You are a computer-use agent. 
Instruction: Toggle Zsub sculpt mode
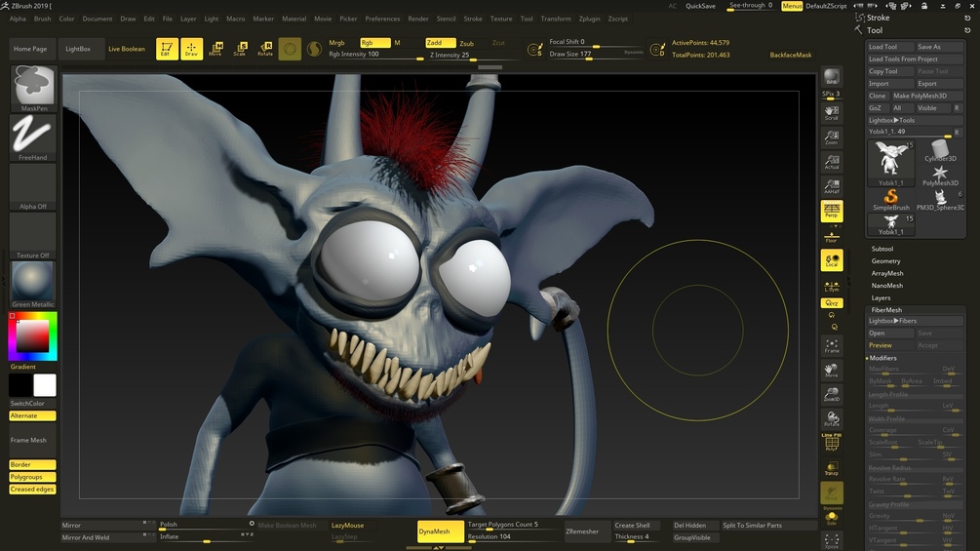point(467,43)
